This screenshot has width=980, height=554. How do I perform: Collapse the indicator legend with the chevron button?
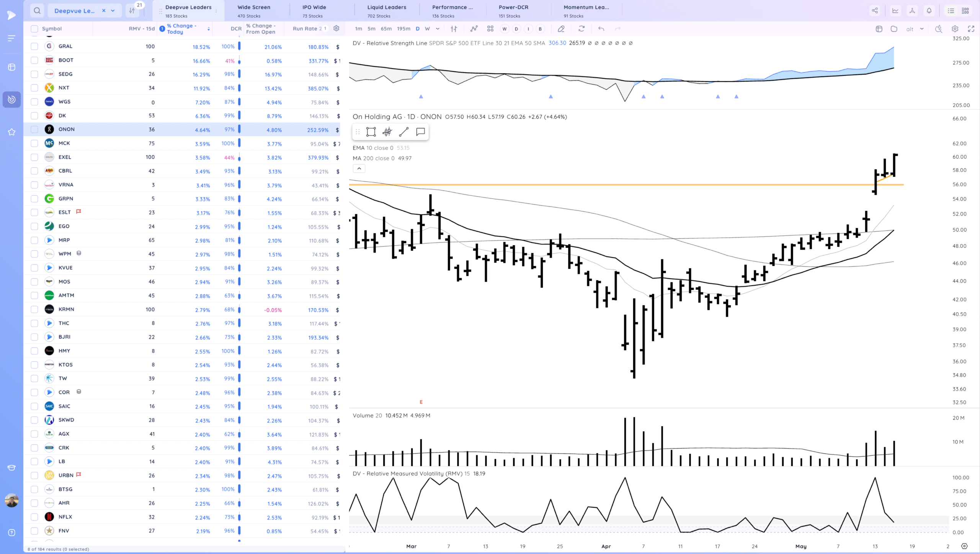coord(359,168)
